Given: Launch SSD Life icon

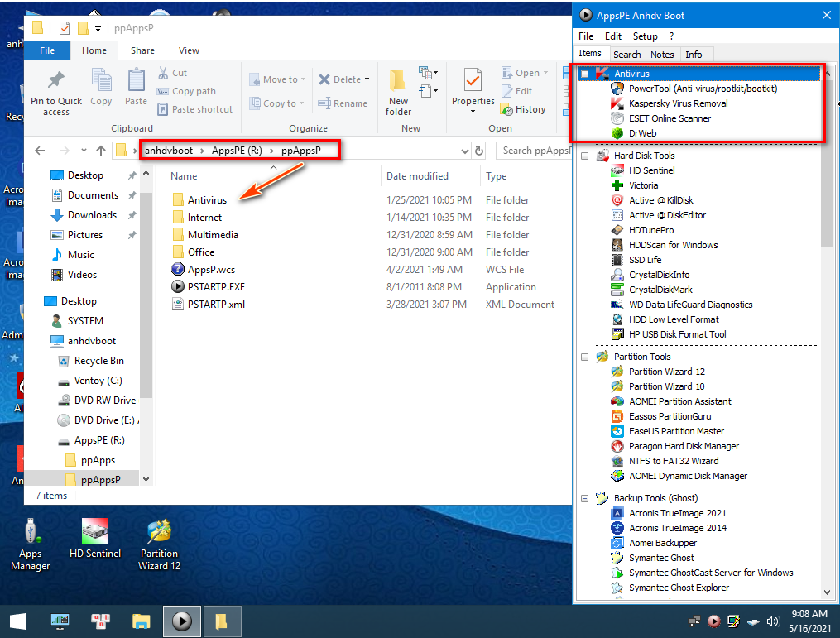Looking at the screenshot, I should pos(617,260).
